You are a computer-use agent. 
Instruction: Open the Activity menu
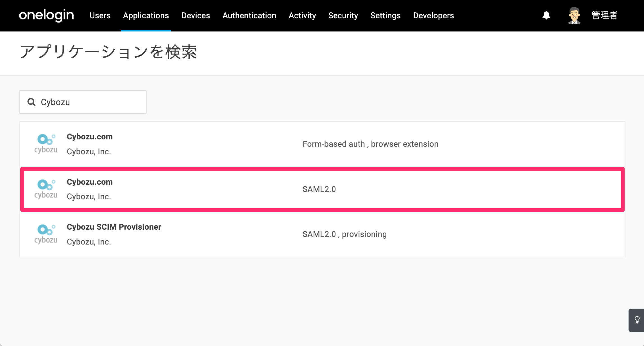click(x=302, y=15)
